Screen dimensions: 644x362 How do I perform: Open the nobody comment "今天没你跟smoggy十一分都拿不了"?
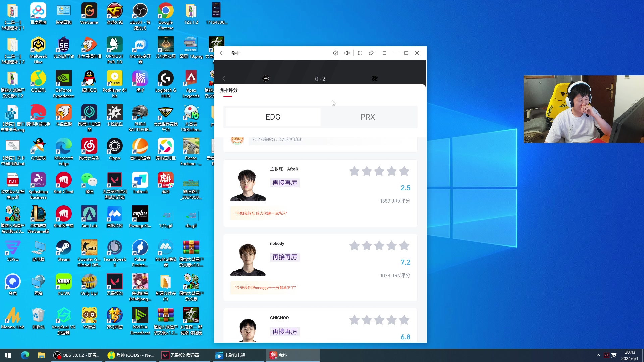coord(265,288)
